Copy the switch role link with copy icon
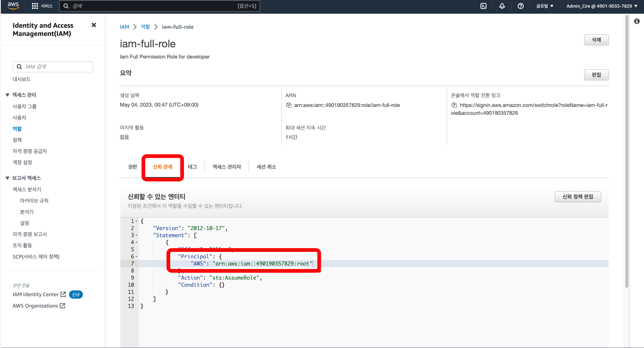 click(454, 105)
